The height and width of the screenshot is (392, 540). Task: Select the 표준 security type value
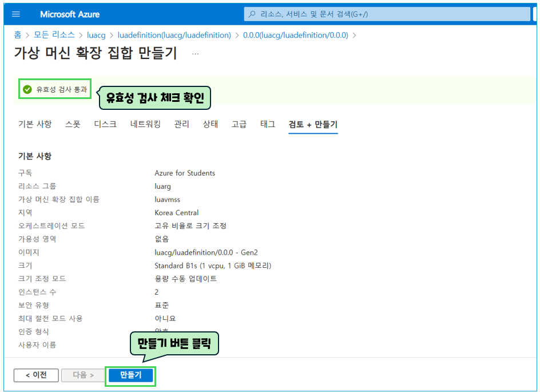(161, 305)
